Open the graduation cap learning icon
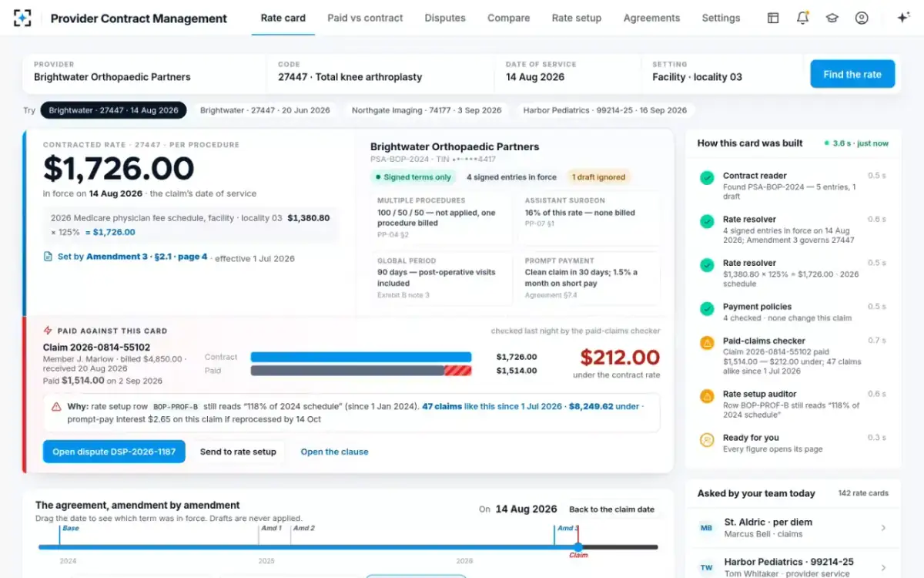The width and height of the screenshot is (924, 578). pyautogui.click(x=832, y=18)
